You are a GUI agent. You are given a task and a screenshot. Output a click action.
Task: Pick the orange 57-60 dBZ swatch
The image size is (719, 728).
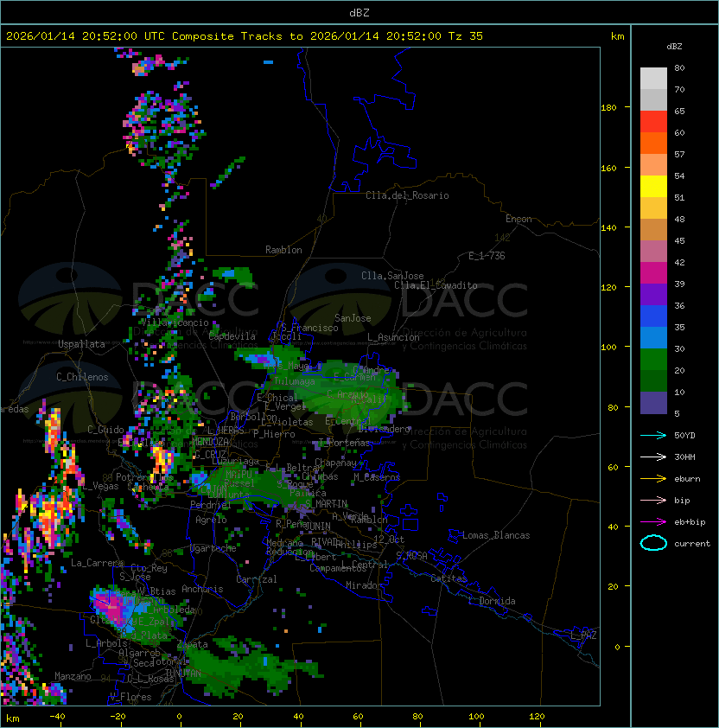[653, 143]
